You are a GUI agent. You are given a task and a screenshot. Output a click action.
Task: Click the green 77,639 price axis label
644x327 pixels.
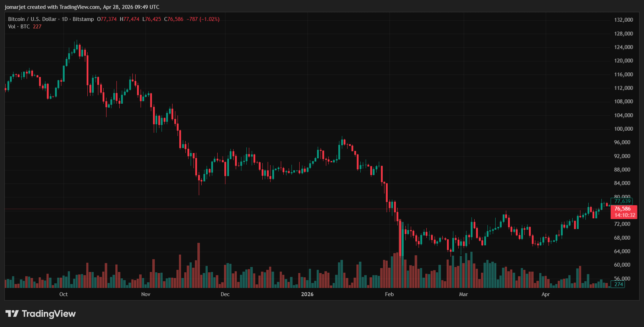pyautogui.click(x=623, y=201)
